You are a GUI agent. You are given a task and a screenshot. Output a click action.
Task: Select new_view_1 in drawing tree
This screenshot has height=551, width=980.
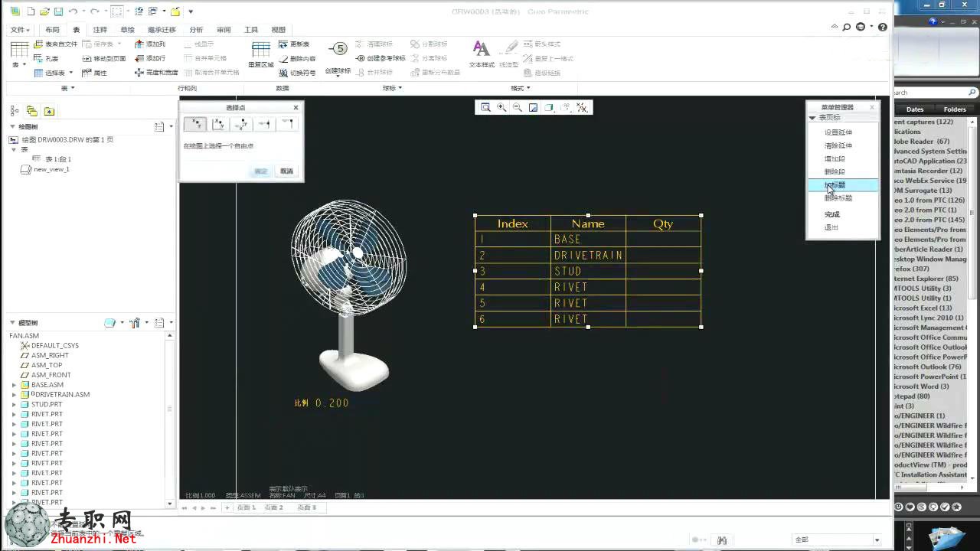[x=51, y=169]
